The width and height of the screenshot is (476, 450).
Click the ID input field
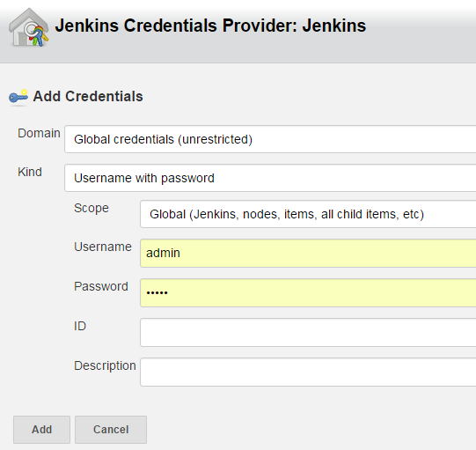(x=308, y=332)
